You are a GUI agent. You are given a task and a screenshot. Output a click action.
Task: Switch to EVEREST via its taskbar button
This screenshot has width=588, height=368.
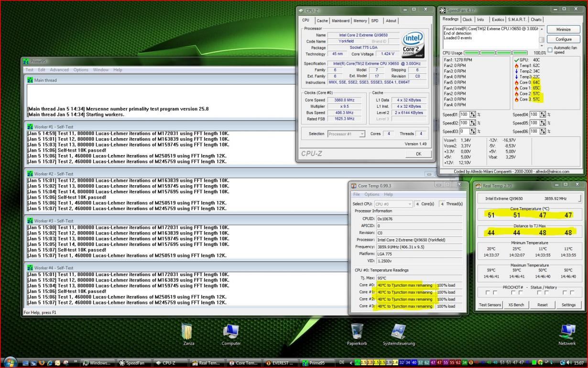click(x=281, y=363)
